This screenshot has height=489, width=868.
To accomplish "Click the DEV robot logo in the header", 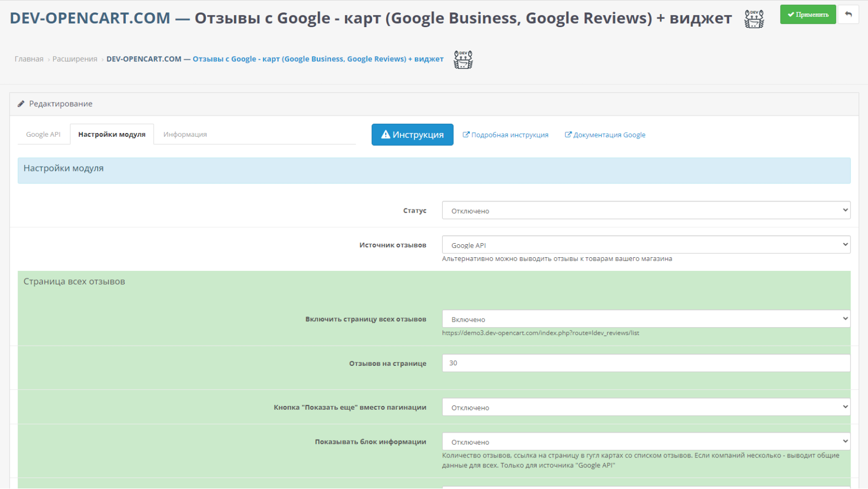I will click(x=754, y=19).
